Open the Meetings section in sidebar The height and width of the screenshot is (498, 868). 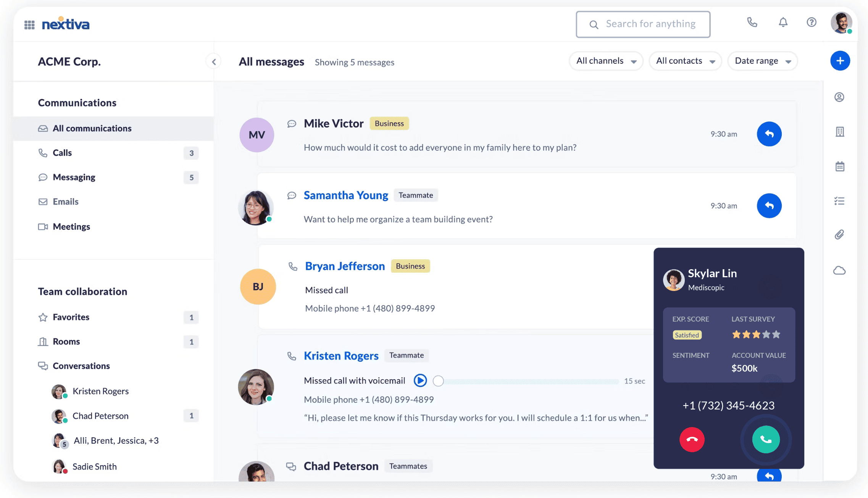(x=71, y=226)
